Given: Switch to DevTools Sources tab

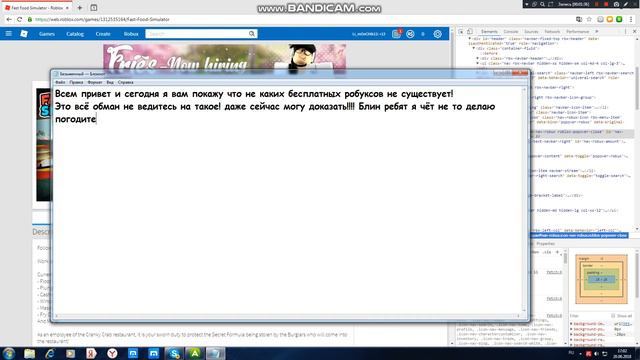Looking at the screenshot, I should click(531, 31).
